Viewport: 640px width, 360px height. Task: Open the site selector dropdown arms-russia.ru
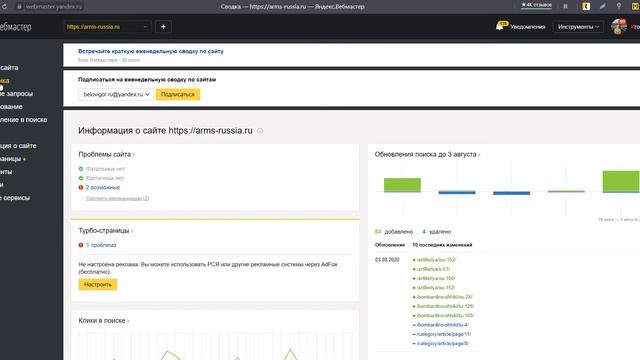point(107,27)
